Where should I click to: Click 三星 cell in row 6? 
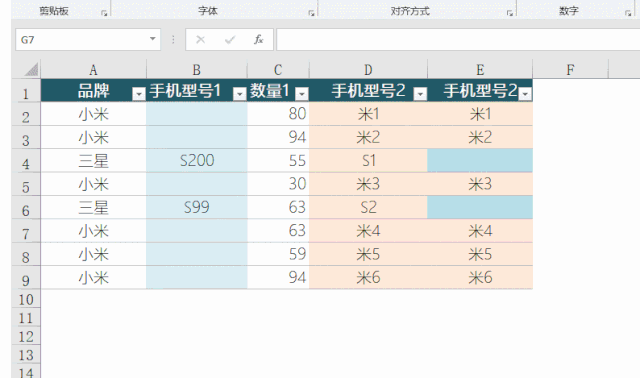tap(93, 207)
